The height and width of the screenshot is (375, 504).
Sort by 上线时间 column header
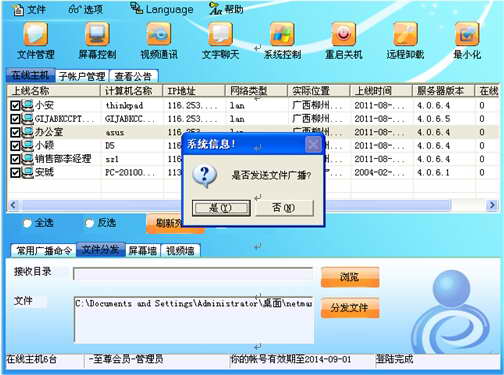coord(381,91)
